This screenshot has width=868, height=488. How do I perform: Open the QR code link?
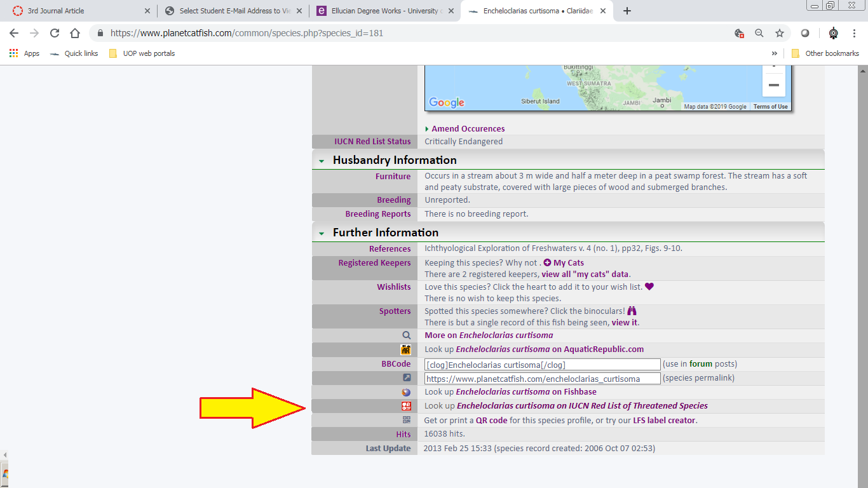tap(492, 421)
